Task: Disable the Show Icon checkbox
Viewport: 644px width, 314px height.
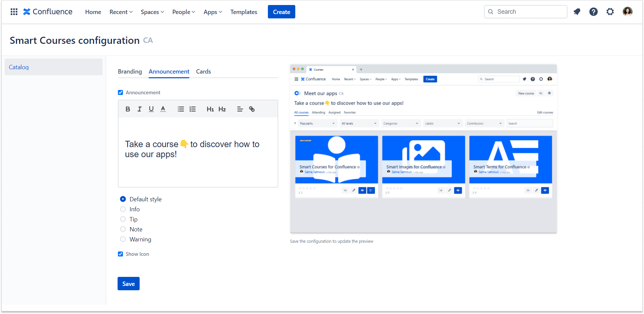Action: (x=121, y=254)
